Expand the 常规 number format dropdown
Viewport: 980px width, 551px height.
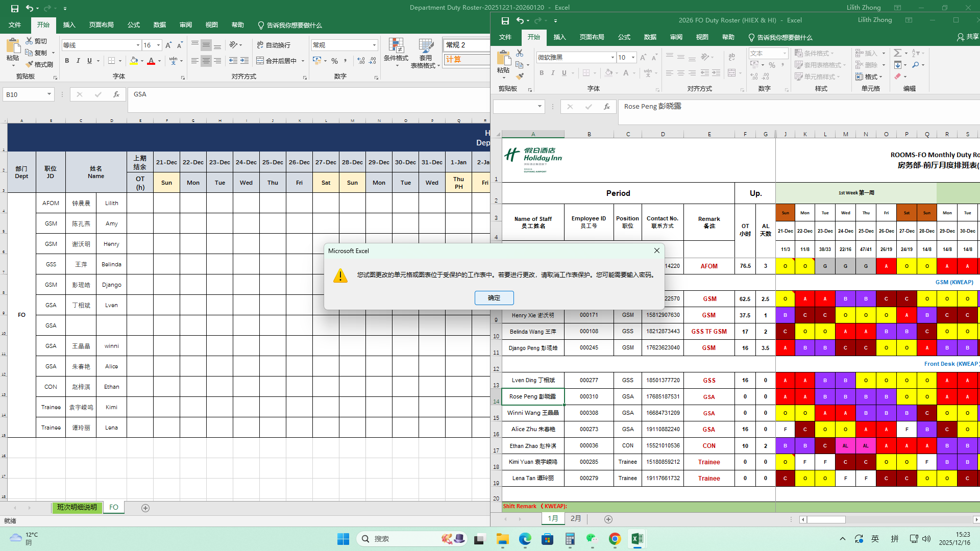[374, 45]
